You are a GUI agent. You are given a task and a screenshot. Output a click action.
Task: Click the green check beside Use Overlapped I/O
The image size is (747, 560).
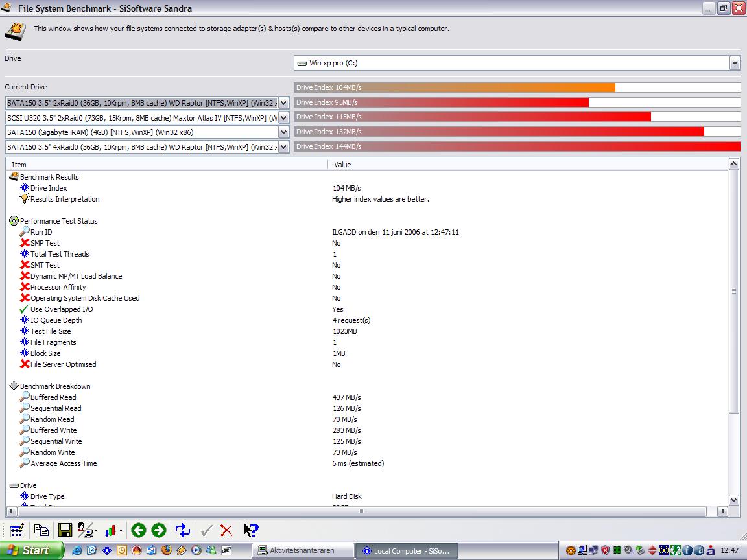(x=24, y=309)
